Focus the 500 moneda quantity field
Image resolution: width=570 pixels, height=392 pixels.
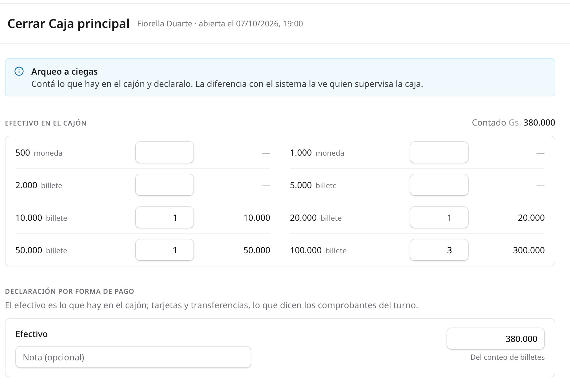pyautogui.click(x=165, y=152)
